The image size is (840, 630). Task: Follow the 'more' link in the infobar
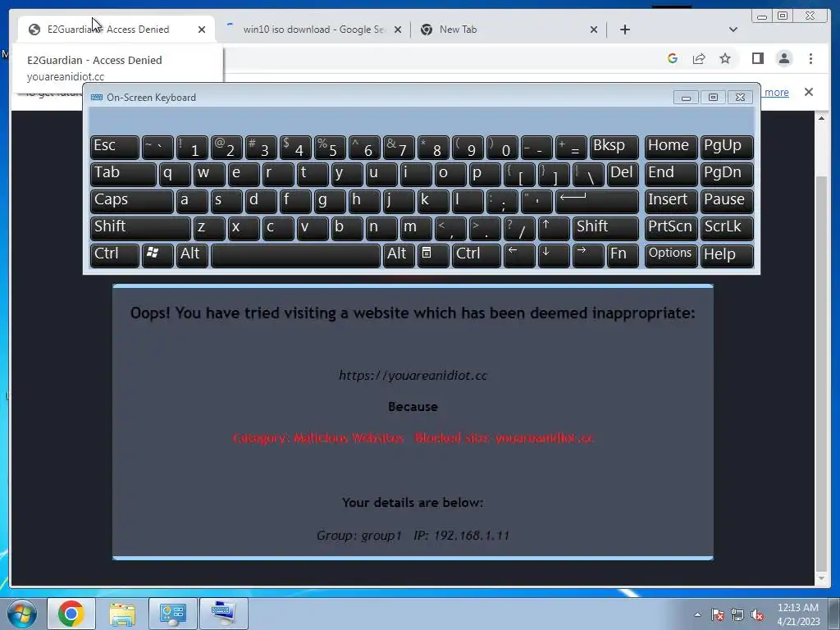tap(776, 92)
